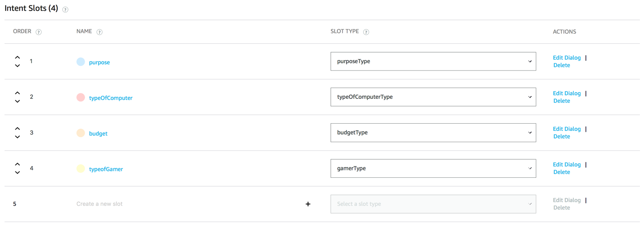This screenshot has height=227, width=644.
Task: Click the pink typeOfComputer color dot
Action: (x=81, y=97)
